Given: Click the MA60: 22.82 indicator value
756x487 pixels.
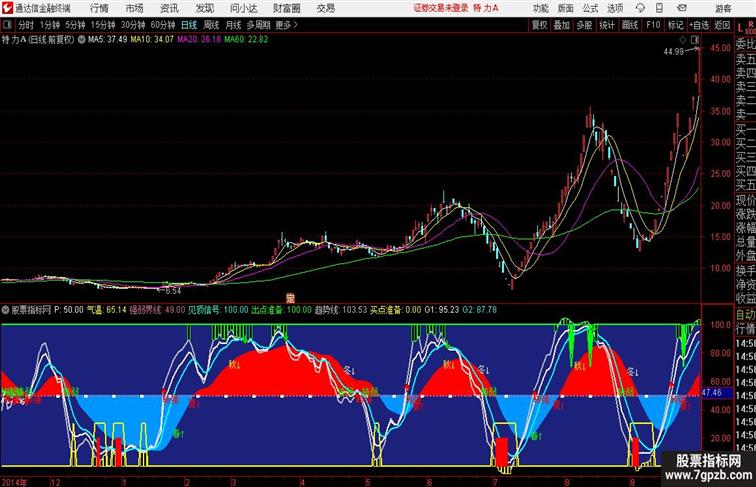Looking at the screenshot, I should (x=246, y=40).
